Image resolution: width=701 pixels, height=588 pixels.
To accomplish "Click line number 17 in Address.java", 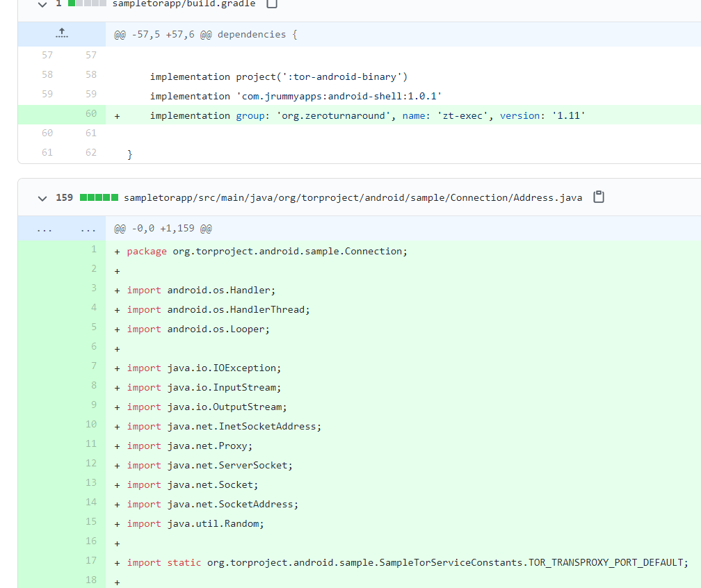I will click(90, 560).
